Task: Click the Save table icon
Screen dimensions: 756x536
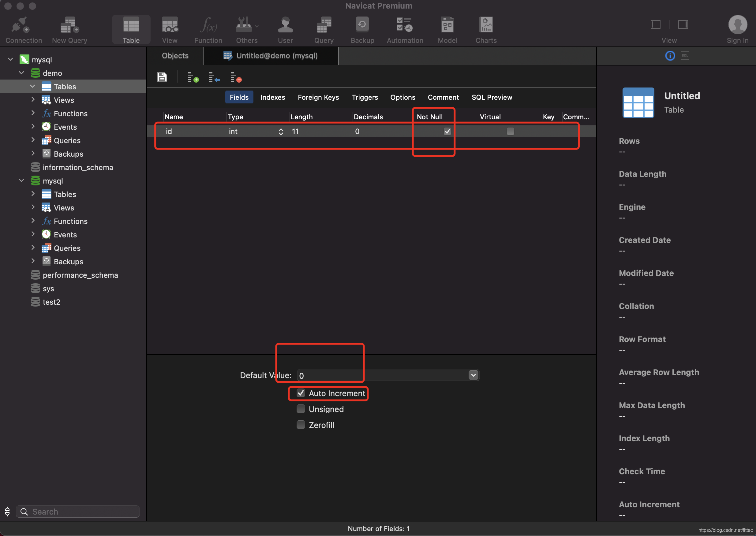Action: click(x=162, y=78)
